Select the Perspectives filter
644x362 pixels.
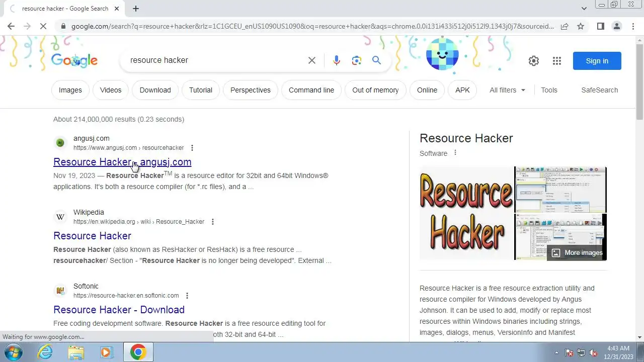click(251, 90)
